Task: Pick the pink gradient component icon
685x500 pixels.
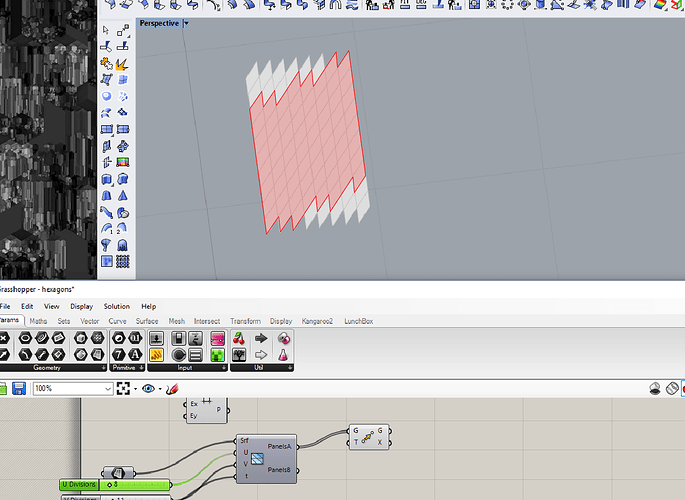Action: coord(217,338)
